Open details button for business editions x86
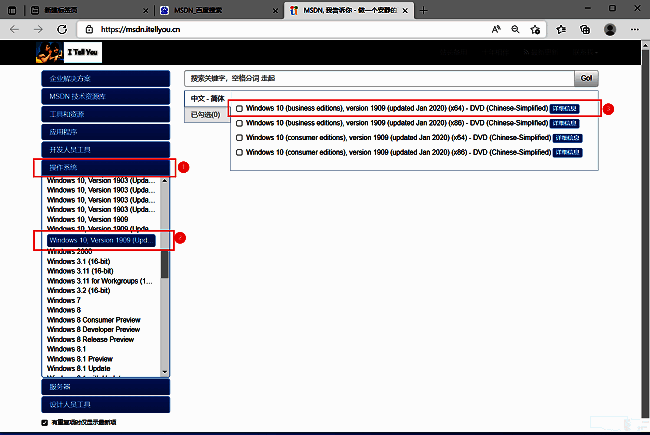The width and height of the screenshot is (650, 435). [x=567, y=123]
